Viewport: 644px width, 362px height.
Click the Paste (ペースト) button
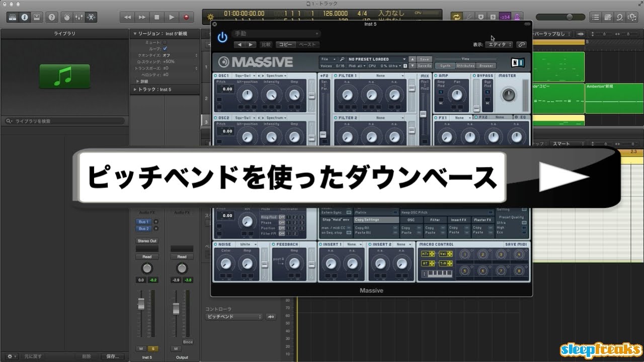307,44
